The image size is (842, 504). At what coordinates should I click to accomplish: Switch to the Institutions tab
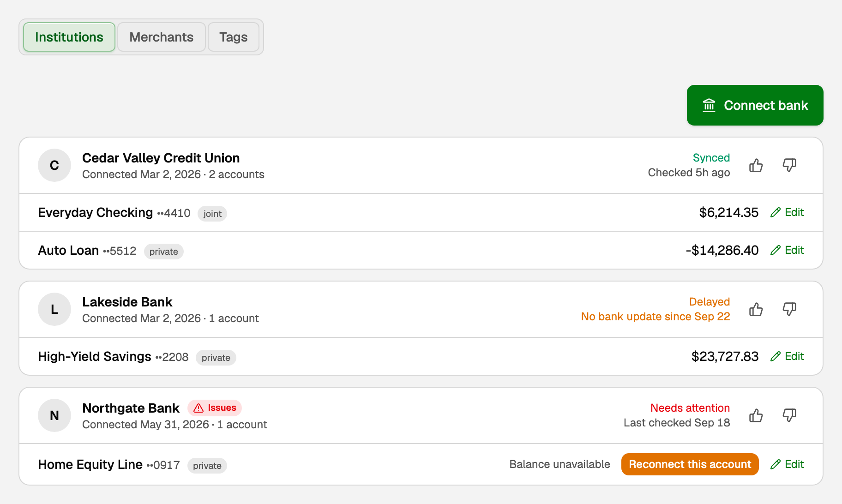point(69,37)
